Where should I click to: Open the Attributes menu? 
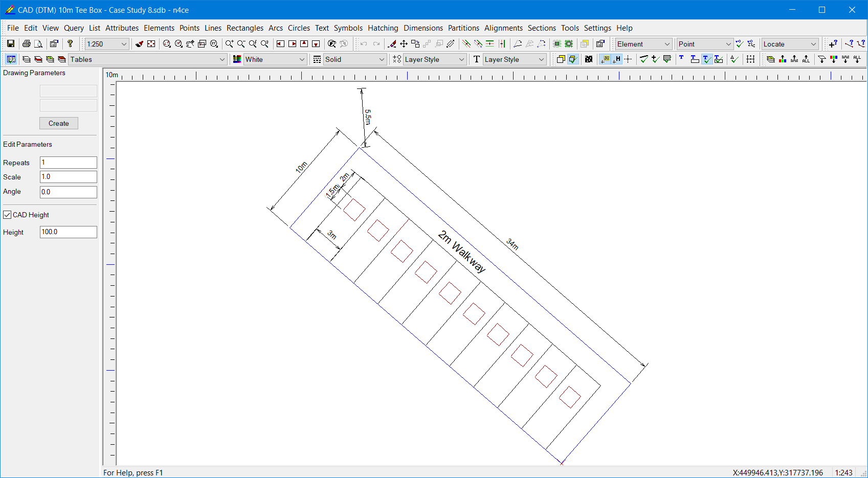tap(122, 28)
